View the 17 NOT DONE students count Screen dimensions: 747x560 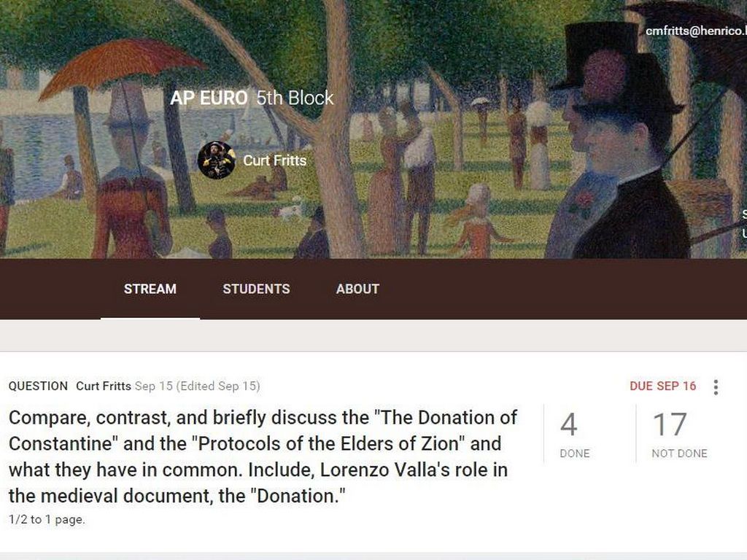pos(679,435)
